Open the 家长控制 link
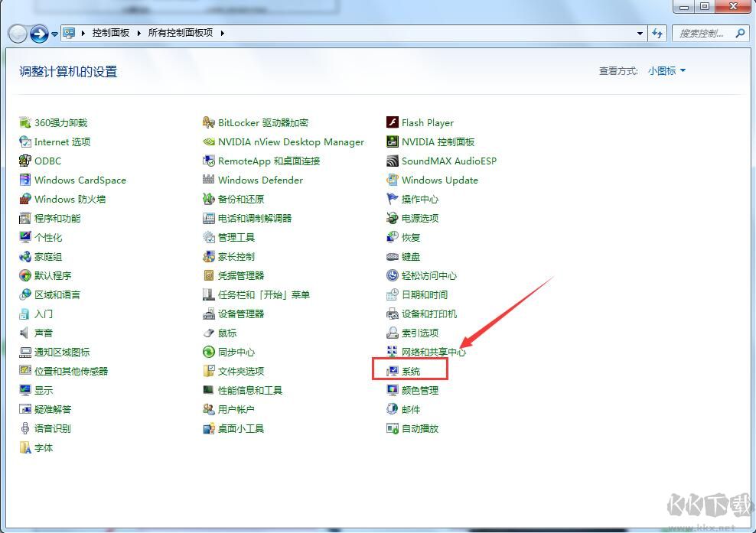Viewport: 756px width, 533px height. pos(236,256)
